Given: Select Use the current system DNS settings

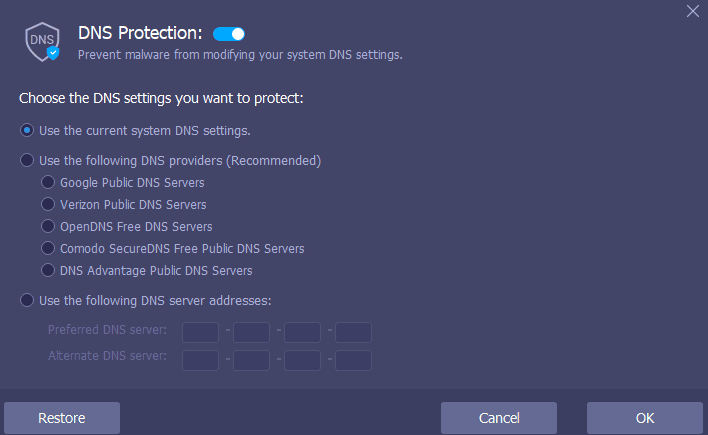Looking at the screenshot, I should tap(27, 130).
